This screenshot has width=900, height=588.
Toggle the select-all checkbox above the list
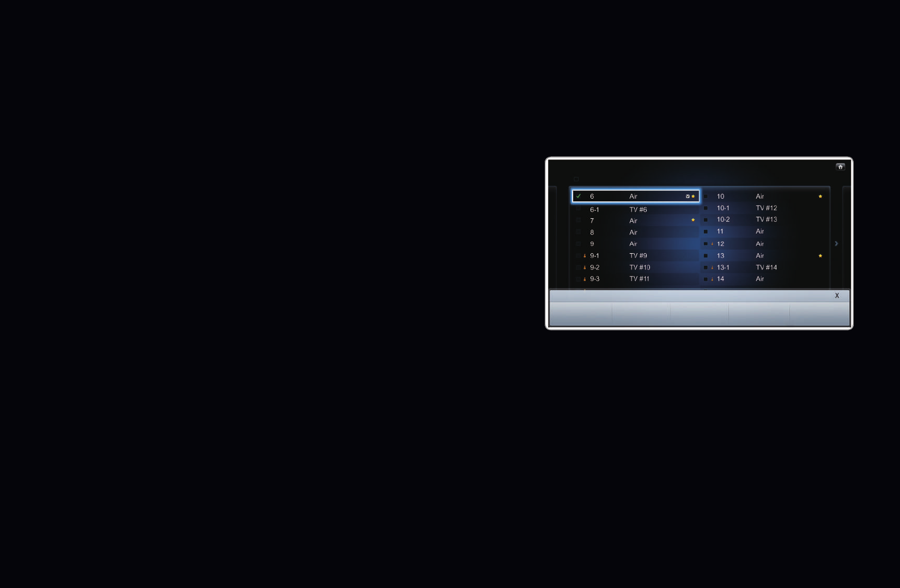(576, 179)
